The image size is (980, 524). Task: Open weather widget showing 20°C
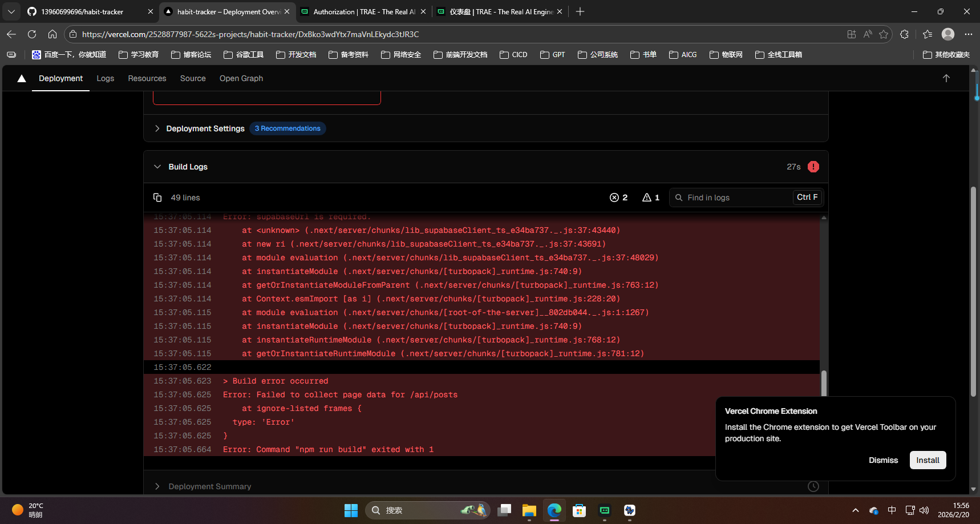coord(28,510)
